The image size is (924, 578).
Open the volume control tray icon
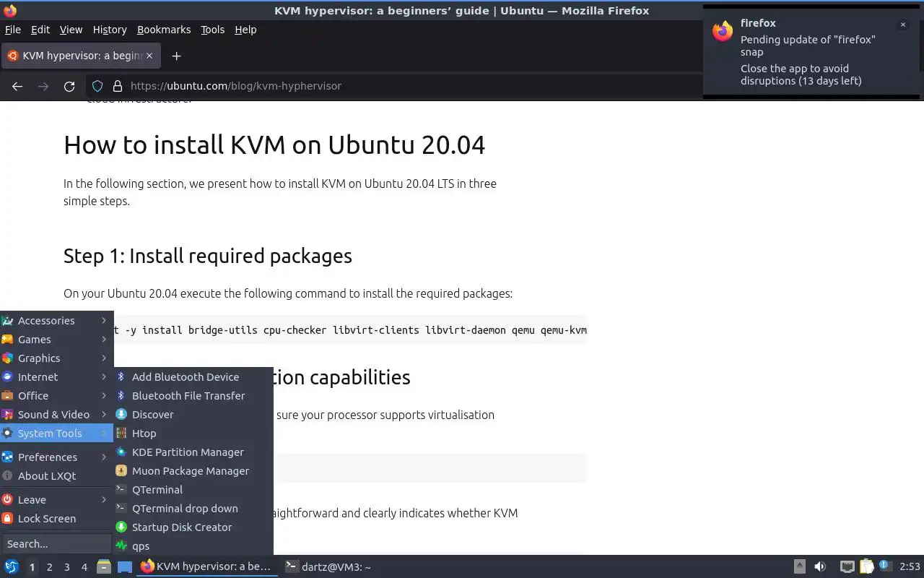coord(820,566)
